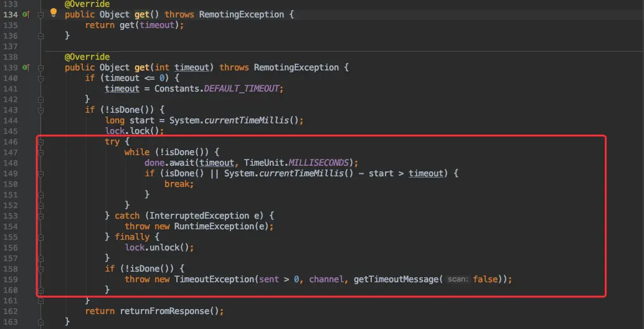644x329 pixels.
Task: Fold the inner if block at line 149
Action: (40, 174)
